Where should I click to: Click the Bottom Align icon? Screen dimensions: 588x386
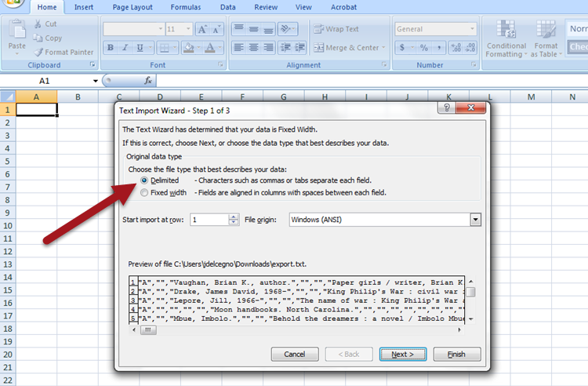(x=268, y=29)
